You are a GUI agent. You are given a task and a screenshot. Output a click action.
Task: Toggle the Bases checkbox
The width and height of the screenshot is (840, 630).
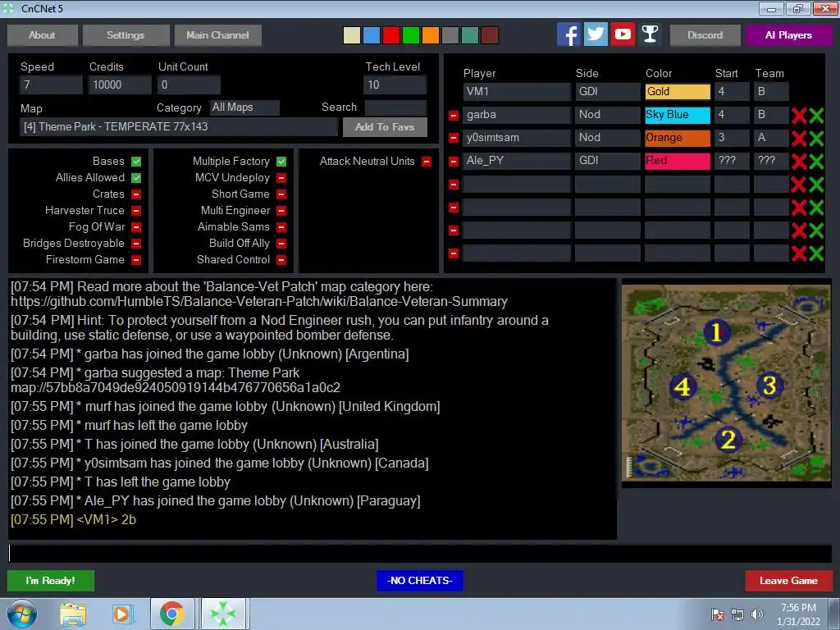136,162
